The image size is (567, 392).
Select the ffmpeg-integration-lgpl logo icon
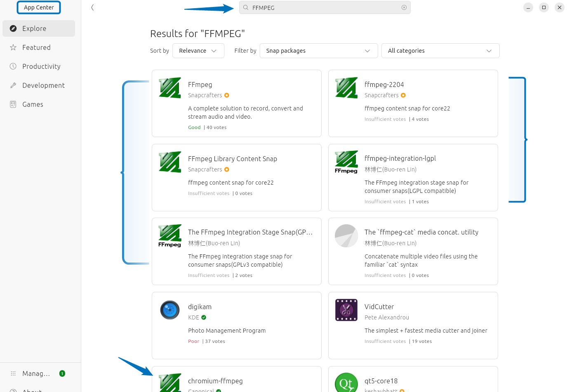click(346, 162)
